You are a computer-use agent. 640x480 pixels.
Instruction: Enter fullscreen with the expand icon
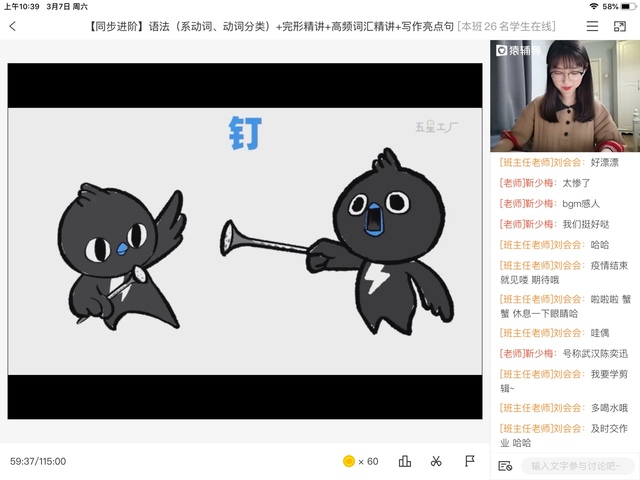click(620, 27)
